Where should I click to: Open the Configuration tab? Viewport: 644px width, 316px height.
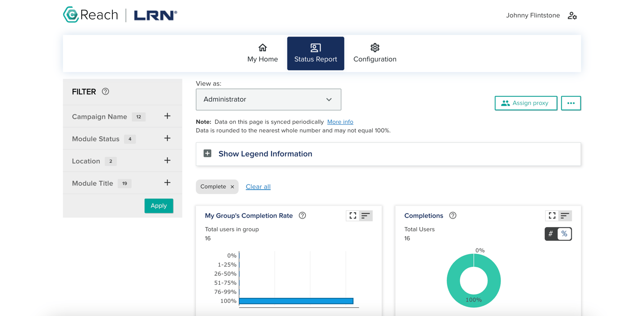coord(375,53)
